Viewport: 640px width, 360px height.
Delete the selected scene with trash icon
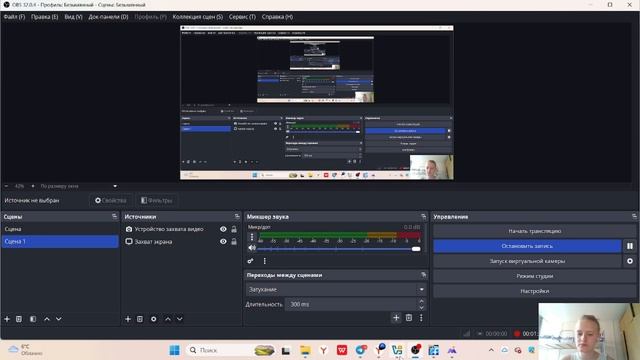pyautogui.click(x=19, y=319)
